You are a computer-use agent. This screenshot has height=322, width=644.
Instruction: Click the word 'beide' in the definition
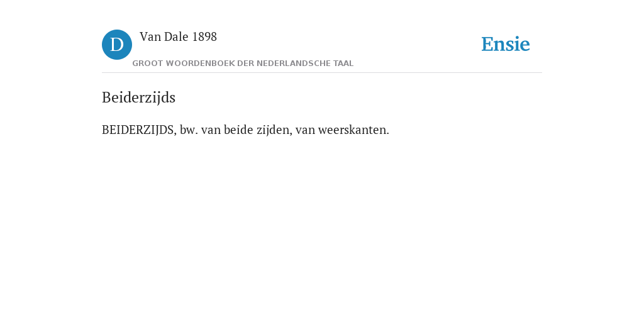239,130
